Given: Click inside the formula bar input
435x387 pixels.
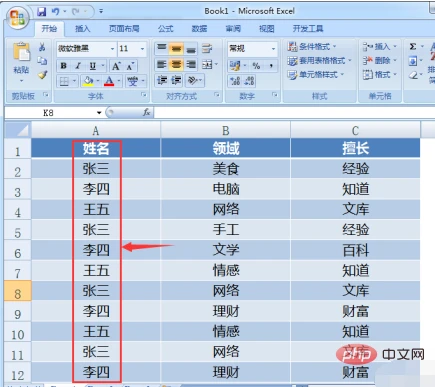Looking at the screenshot, I should pos(294,113).
